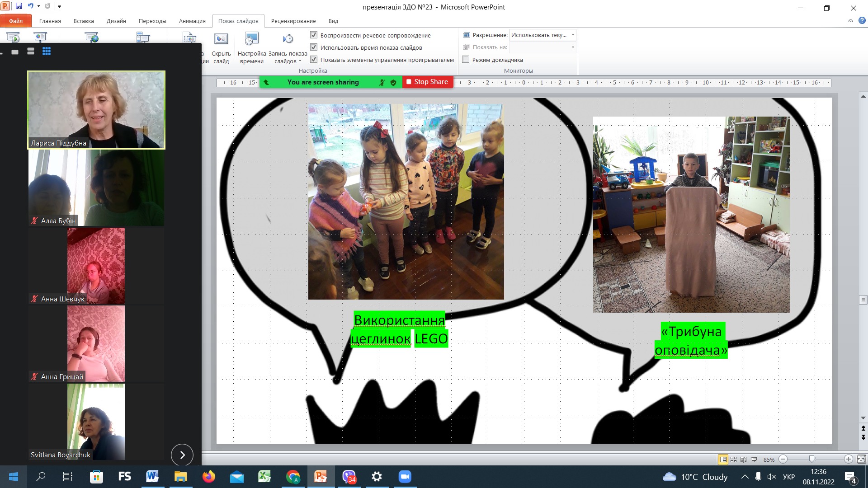
Task: Select Zoom gallery view grid icon
Action: click(x=47, y=52)
